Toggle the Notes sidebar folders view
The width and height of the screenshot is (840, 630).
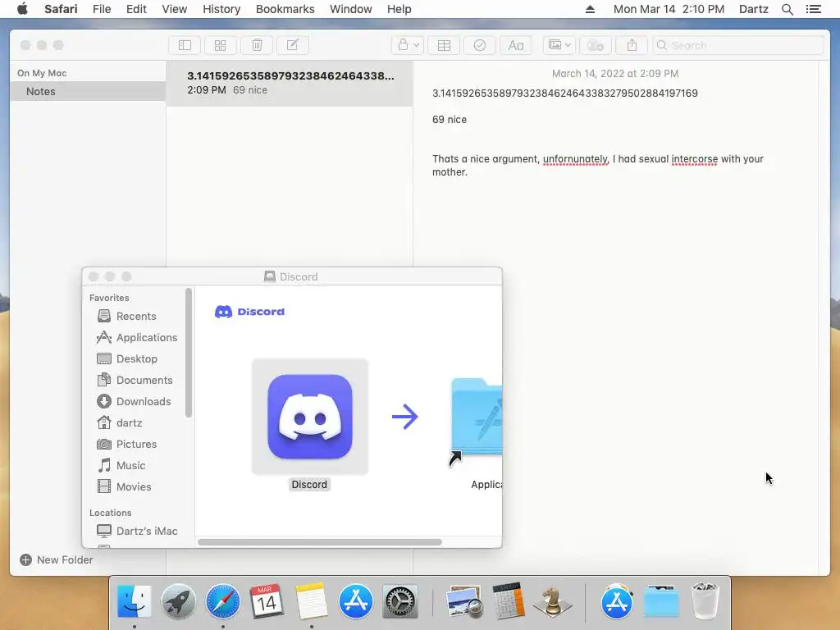[185, 46]
